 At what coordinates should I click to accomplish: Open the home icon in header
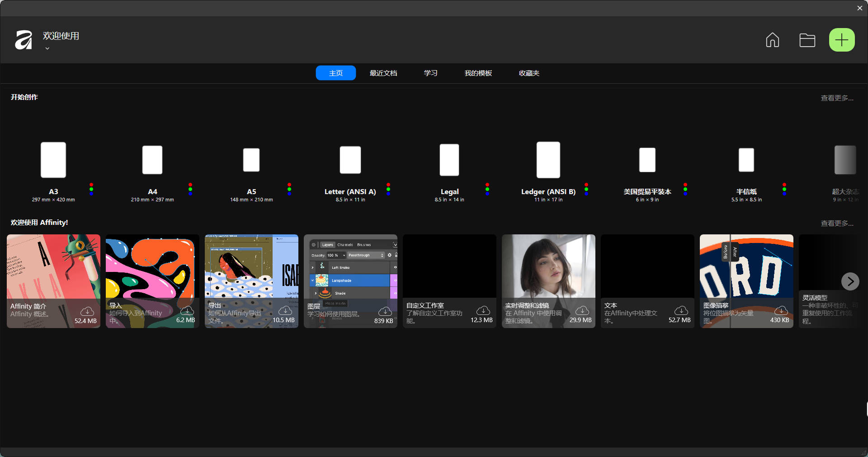(x=772, y=40)
